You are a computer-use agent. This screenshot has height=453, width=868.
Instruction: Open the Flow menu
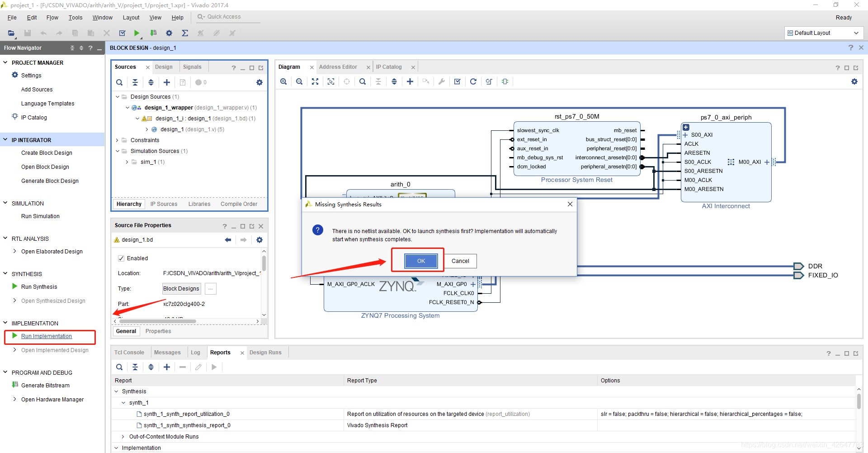click(52, 18)
